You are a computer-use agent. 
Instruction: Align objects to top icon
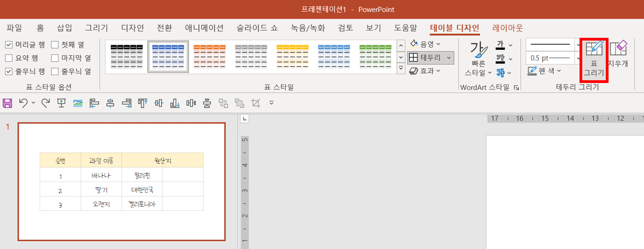tap(143, 103)
